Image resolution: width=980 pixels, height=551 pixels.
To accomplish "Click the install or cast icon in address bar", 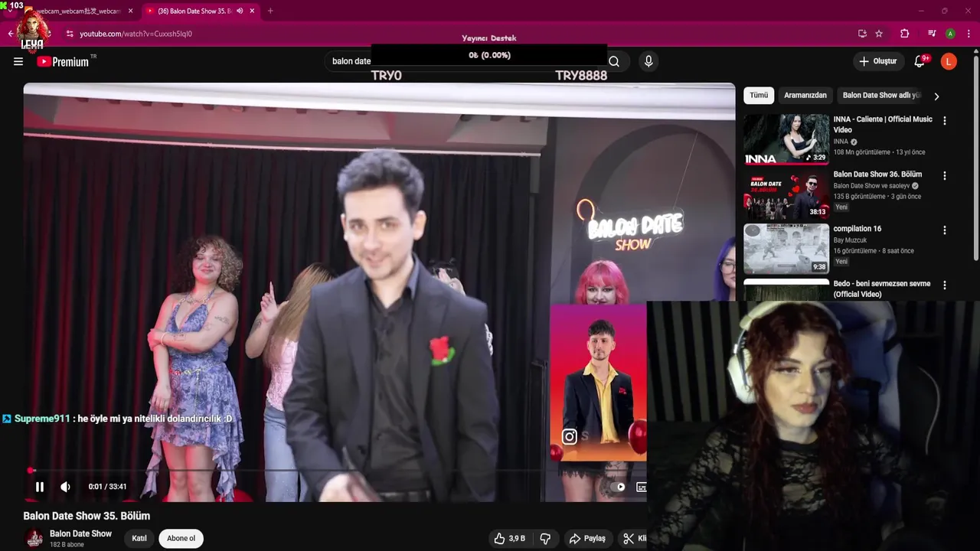I will (x=862, y=34).
